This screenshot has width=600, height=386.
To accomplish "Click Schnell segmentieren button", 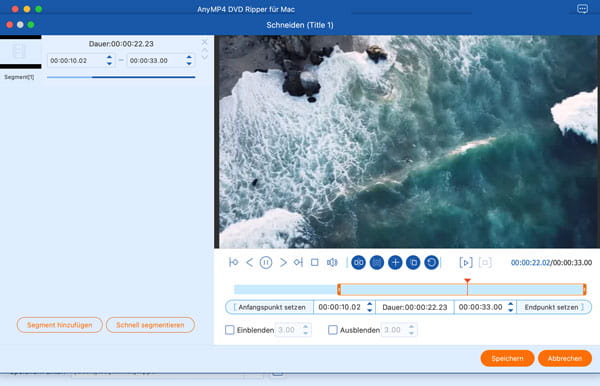I will click(150, 325).
